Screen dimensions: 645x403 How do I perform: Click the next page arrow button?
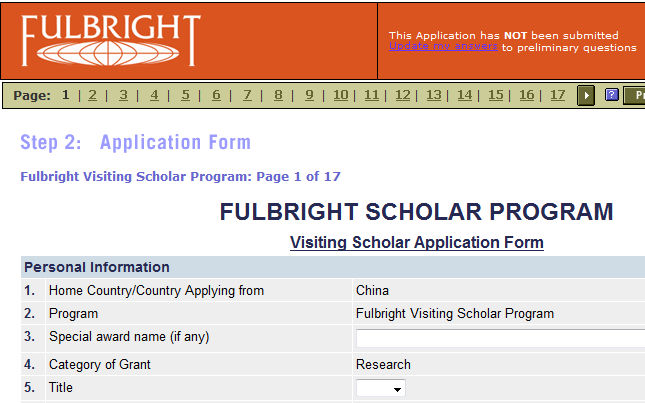pos(587,95)
